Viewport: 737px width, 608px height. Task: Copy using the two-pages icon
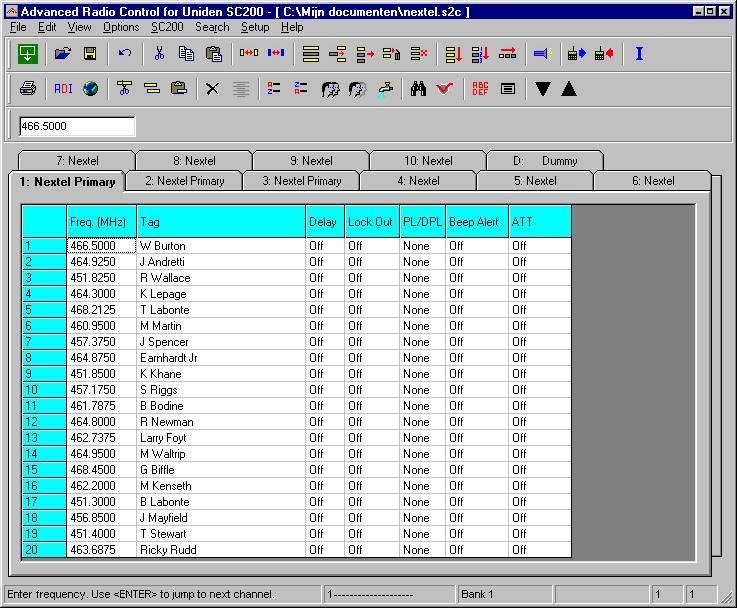[x=186, y=54]
